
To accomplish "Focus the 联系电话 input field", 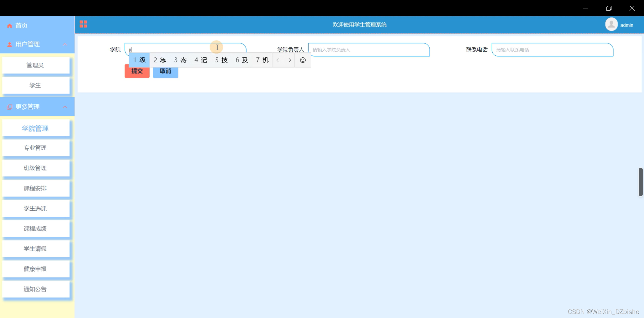I will 552,50.
